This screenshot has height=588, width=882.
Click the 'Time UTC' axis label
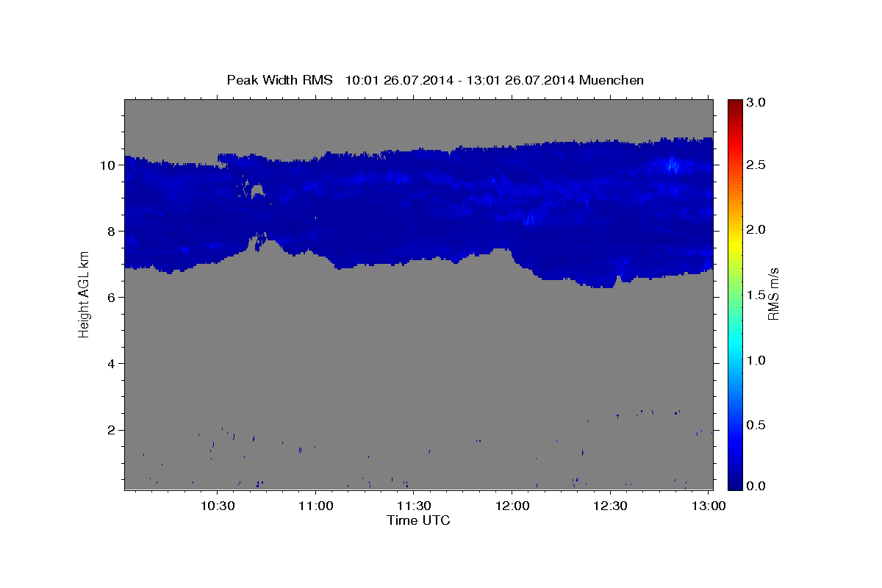point(418,520)
